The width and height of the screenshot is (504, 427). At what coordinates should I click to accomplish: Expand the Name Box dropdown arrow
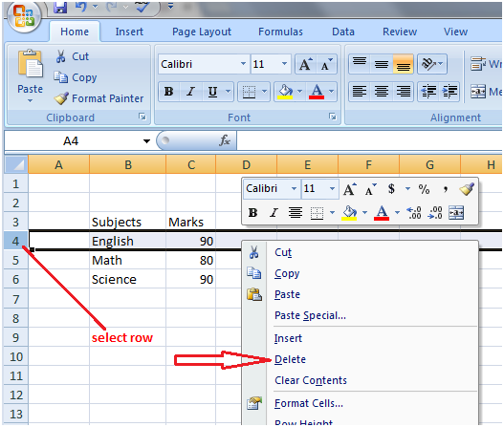[x=146, y=141]
